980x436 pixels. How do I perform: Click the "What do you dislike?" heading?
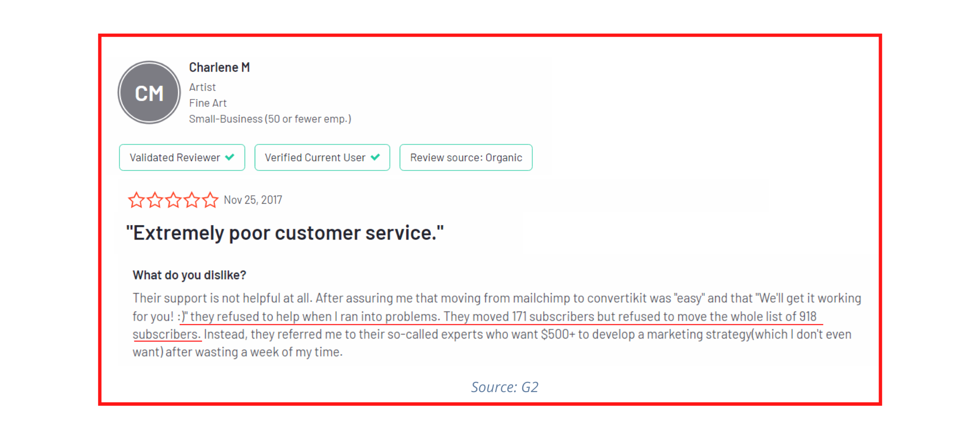[189, 275]
